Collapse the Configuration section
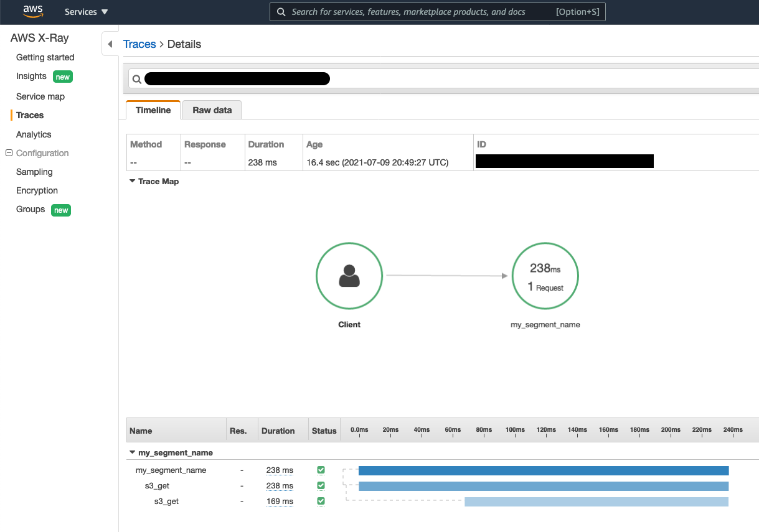This screenshot has height=532, width=759. click(x=9, y=153)
